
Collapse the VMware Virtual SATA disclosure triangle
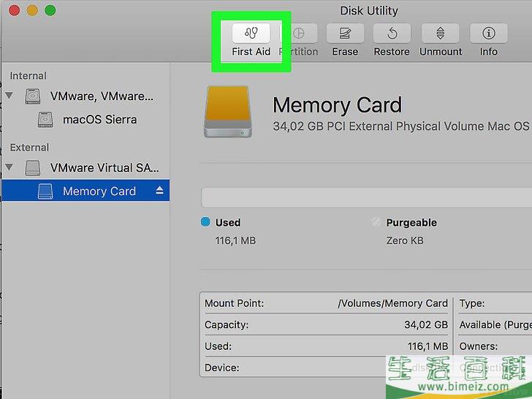[x=9, y=167]
